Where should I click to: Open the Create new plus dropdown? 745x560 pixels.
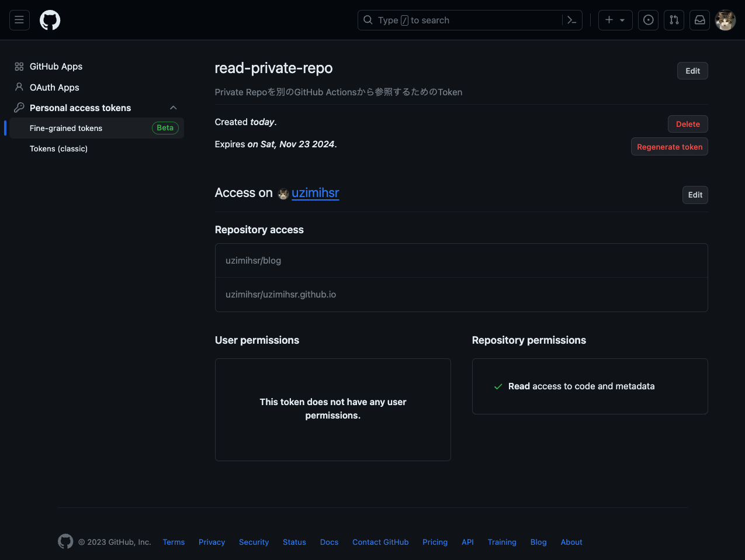click(x=615, y=20)
